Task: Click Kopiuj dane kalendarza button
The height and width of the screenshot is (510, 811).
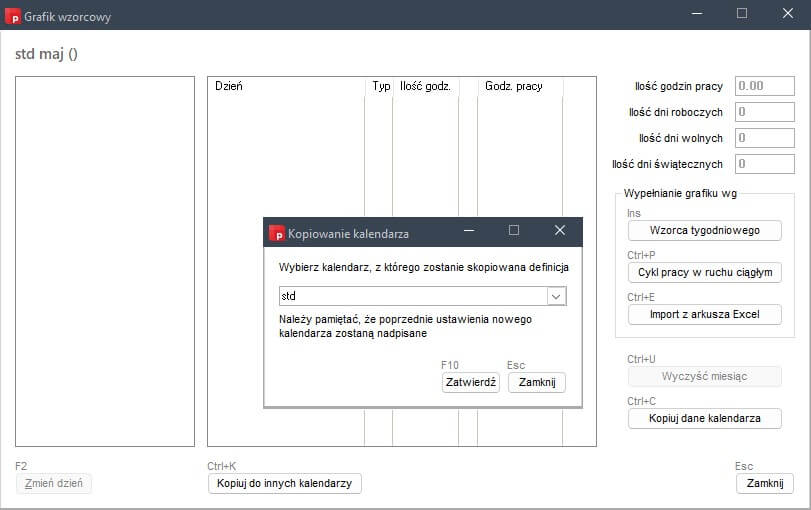Action: [704, 418]
